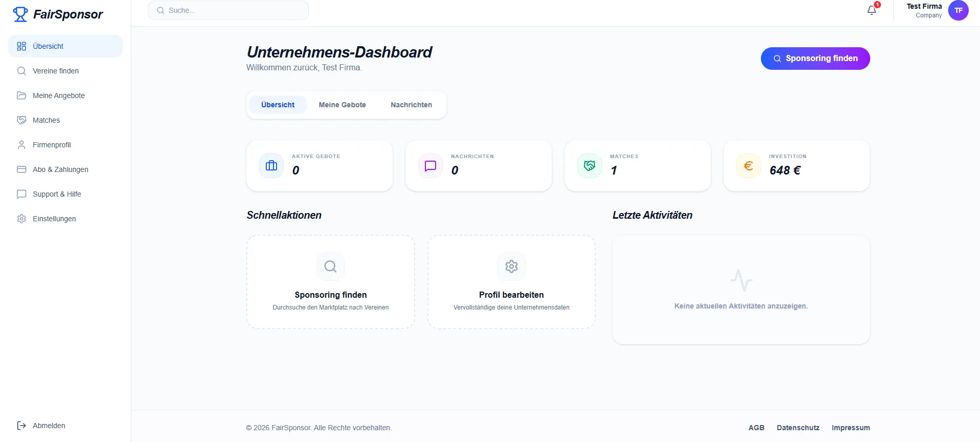The image size is (980, 442).
Task: Click the chat icon beside Support & Hilfe
Action: [22, 194]
